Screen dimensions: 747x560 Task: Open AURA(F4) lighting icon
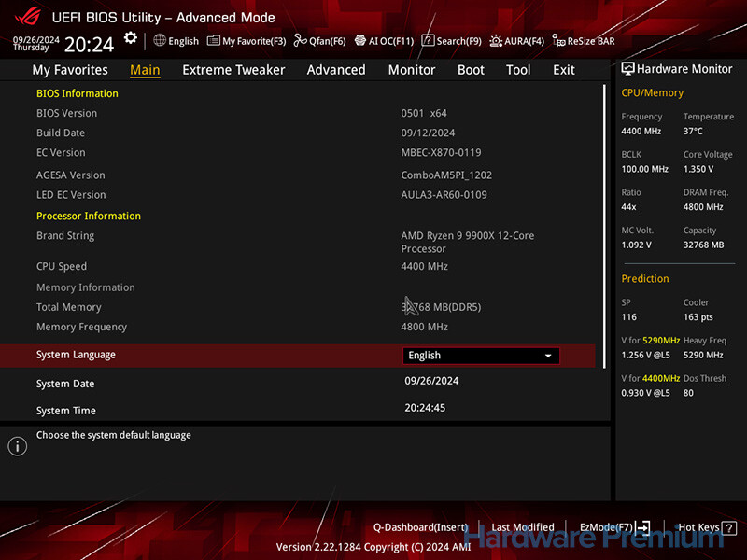pyautogui.click(x=496, y=41)
